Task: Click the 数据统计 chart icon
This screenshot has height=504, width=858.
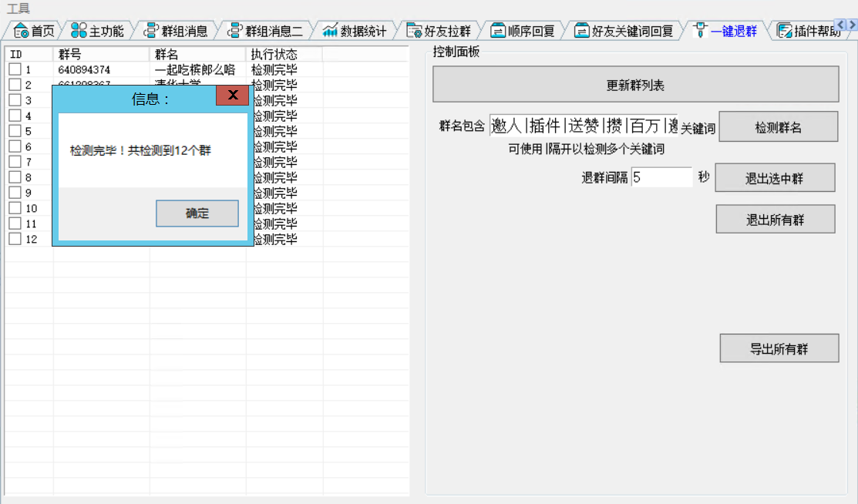Action: (330, 31)
